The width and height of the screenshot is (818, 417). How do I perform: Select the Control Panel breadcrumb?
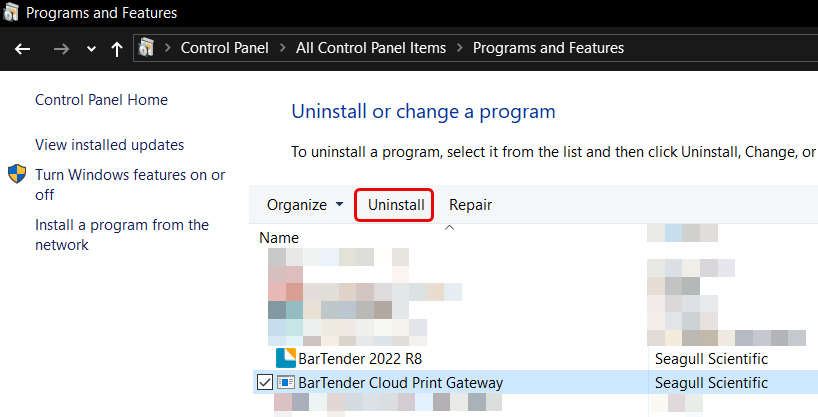click(x=224, y=48)
